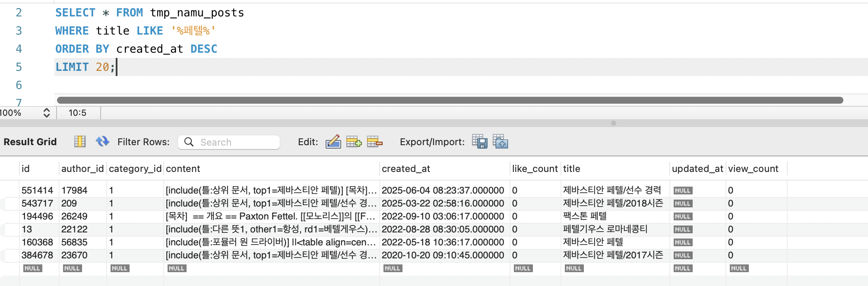Click the table name tmp_namu_posts in the query
This screenshot has width=868, height=286.
coord(197,13)
